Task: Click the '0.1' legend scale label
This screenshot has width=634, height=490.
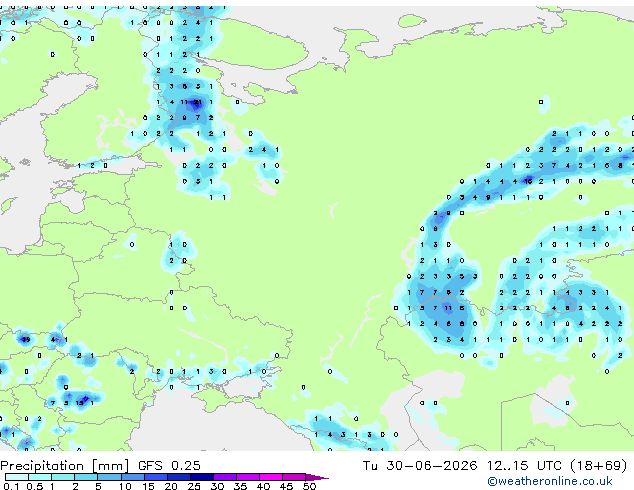Action: click(12, 486)
